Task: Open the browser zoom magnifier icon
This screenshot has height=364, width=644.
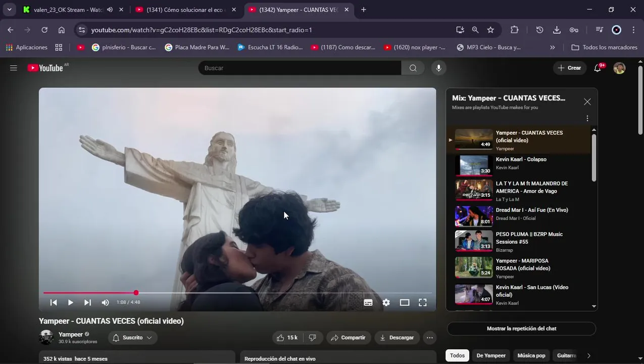Action: point(475,30)
